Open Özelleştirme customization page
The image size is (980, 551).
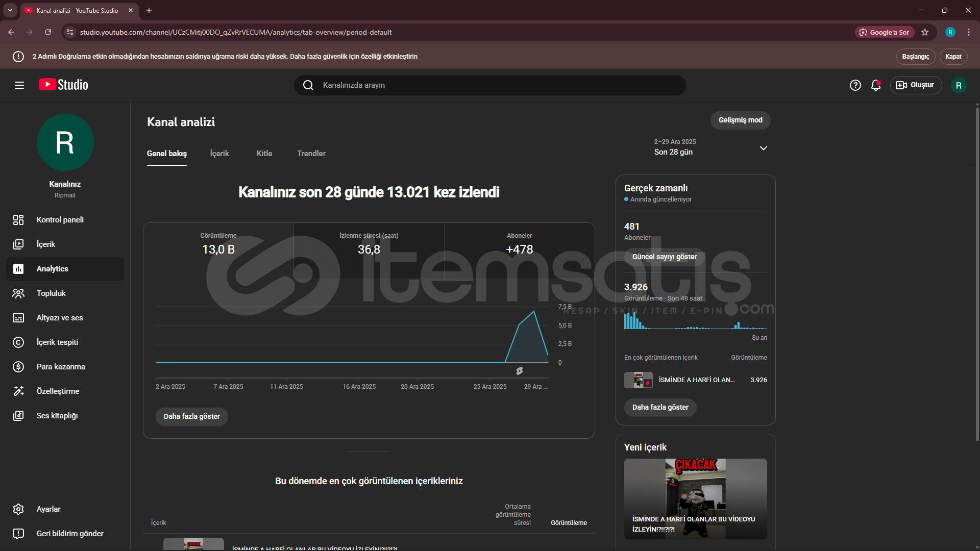[58, 391]
